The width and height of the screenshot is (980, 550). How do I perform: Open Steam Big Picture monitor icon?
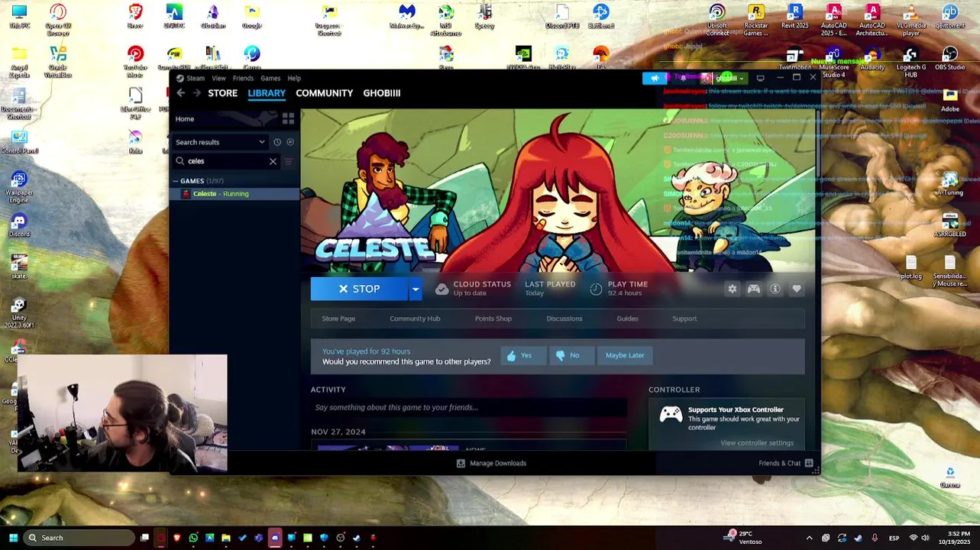[x=760, y=78]
